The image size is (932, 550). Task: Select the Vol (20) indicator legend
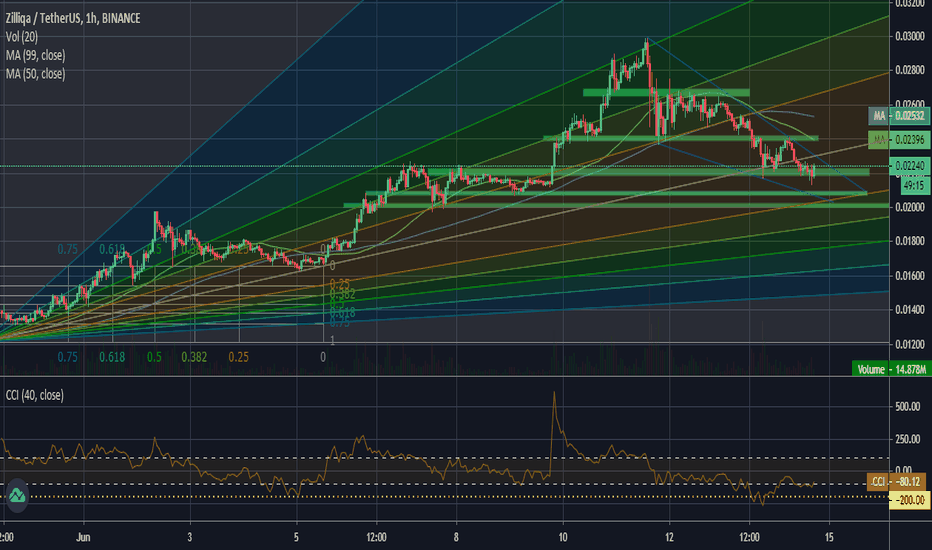tap(22, 37)
